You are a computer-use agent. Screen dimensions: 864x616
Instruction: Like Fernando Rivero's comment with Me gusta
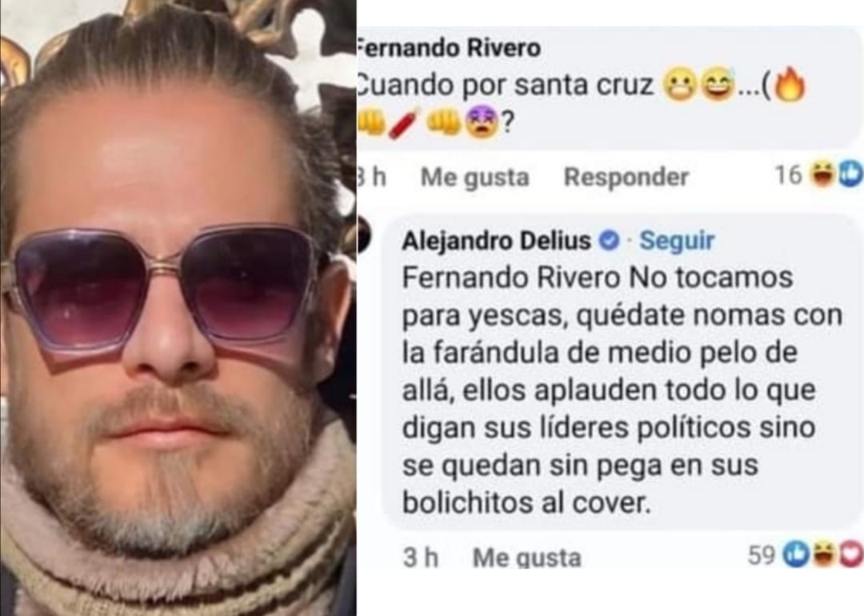pos(475,178)
